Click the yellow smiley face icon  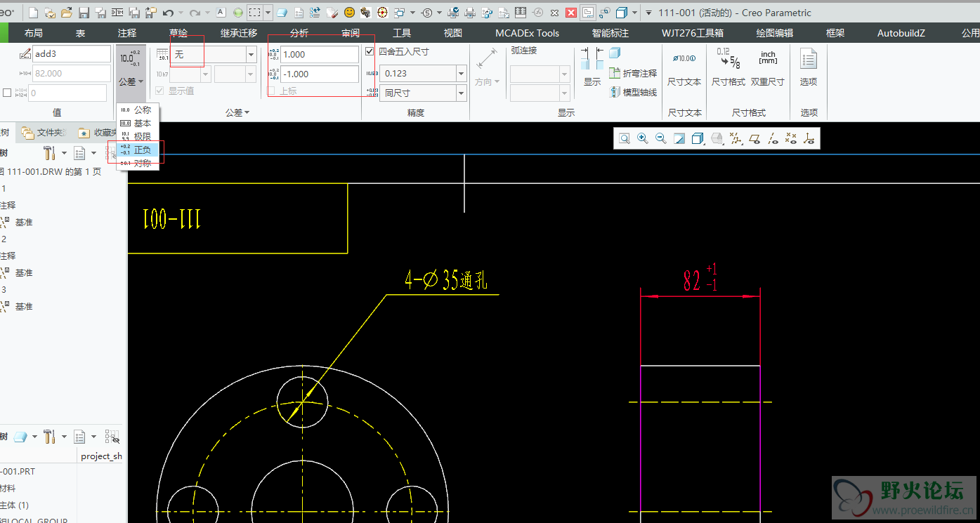pos(349,13)
